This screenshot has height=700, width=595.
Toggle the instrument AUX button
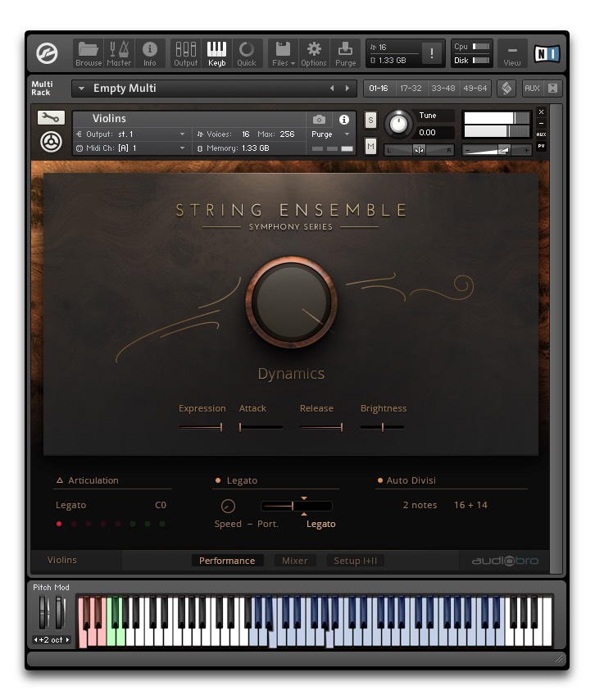click(x=542, y=134)
